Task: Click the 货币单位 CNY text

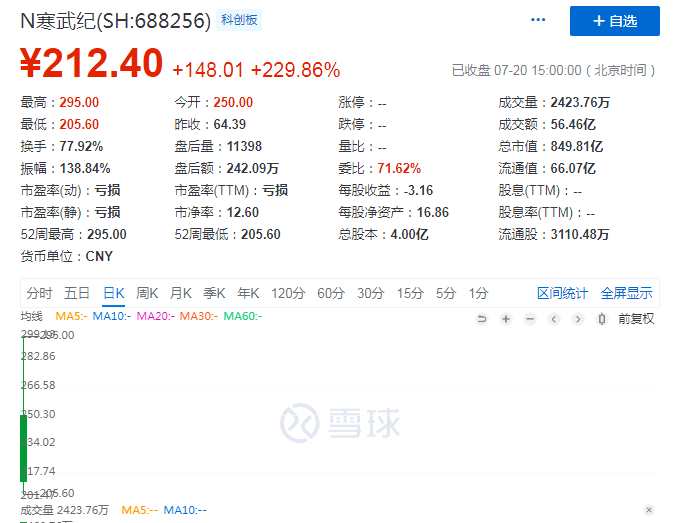Action: point(66,256)
